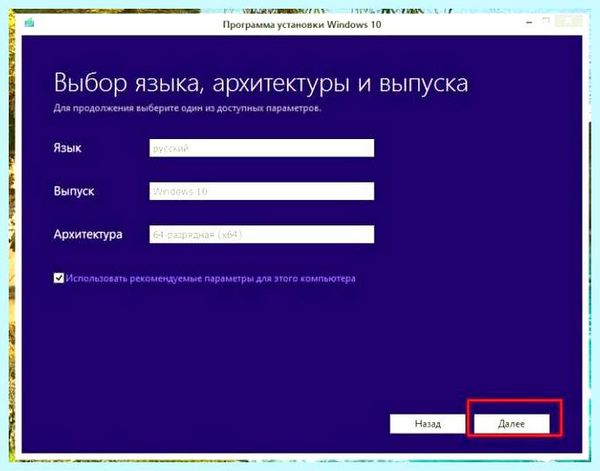The width and height of the screenshot is (600, 471).
Task: Open the Архитектура dropdown field
Action: [x=262, y=234]
